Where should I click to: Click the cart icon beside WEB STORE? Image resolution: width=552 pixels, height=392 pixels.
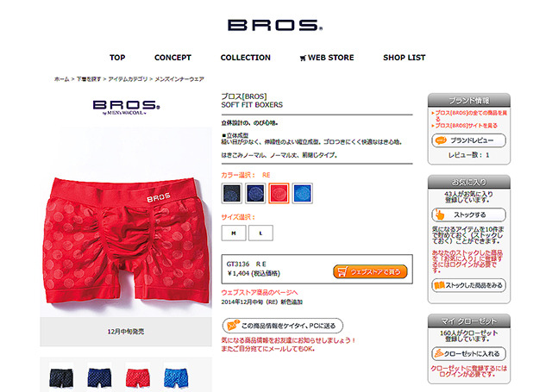pyautogui.click(x=303, y=59)
